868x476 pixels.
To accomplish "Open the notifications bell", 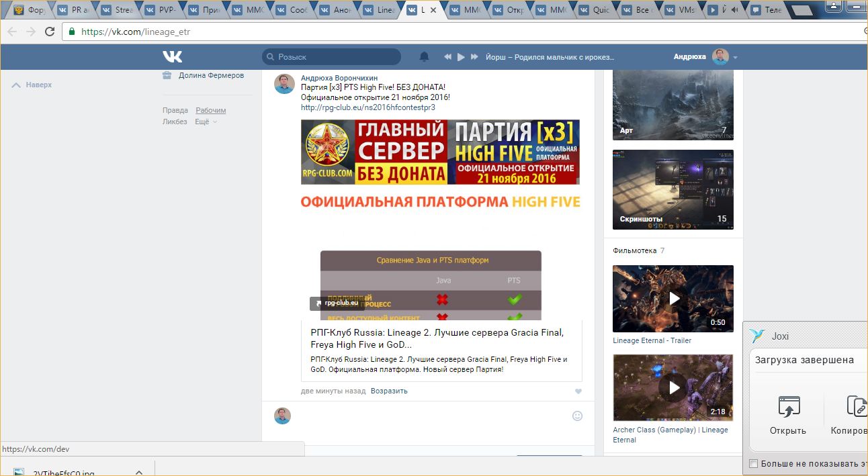I will click(424, 57).
